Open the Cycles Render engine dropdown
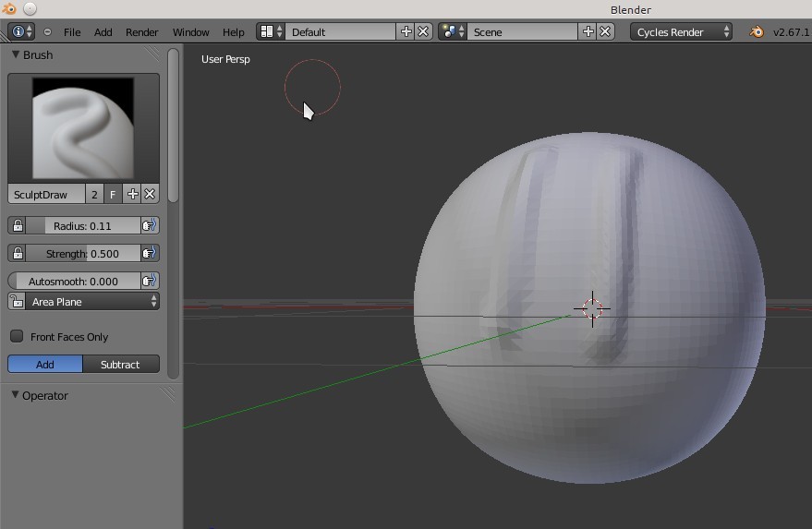This screenshot has height=529, width=812. pyautogui.click(x=682, y=31)
